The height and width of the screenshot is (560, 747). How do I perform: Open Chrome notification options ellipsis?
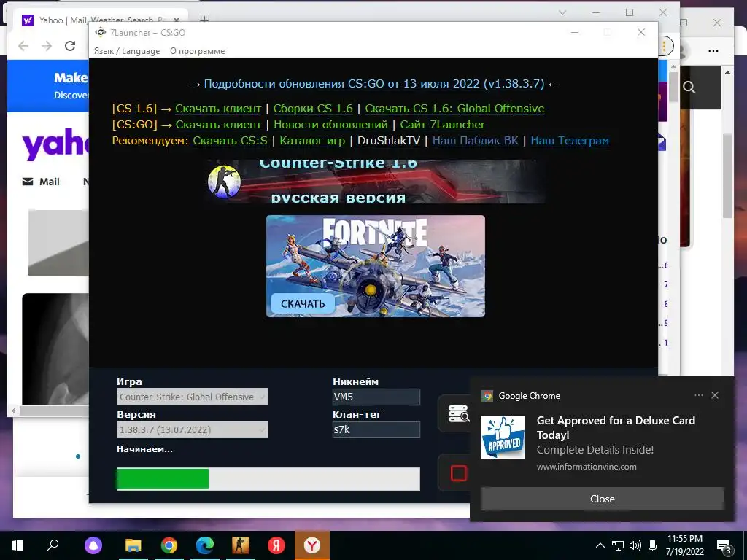pos(698,395)
